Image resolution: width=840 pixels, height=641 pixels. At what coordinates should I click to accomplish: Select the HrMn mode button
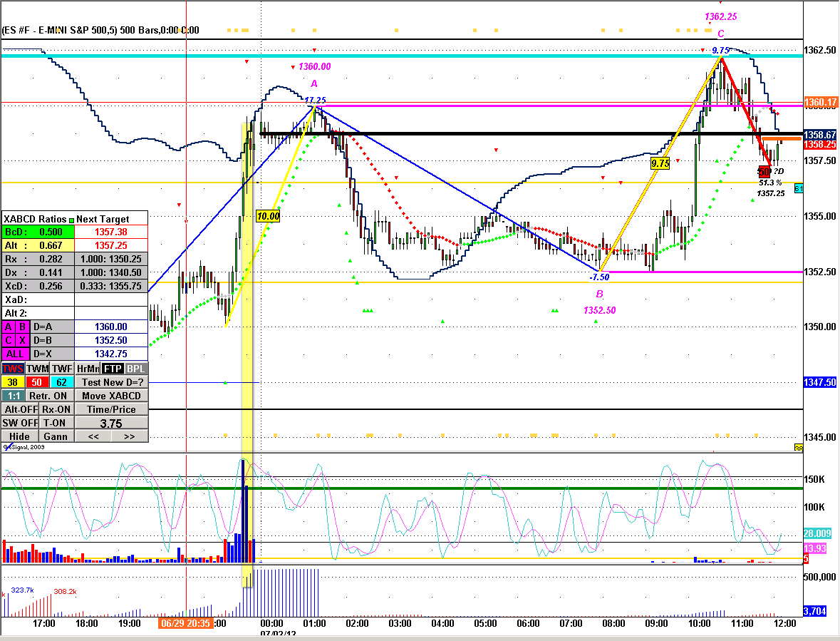pos(88,369)
